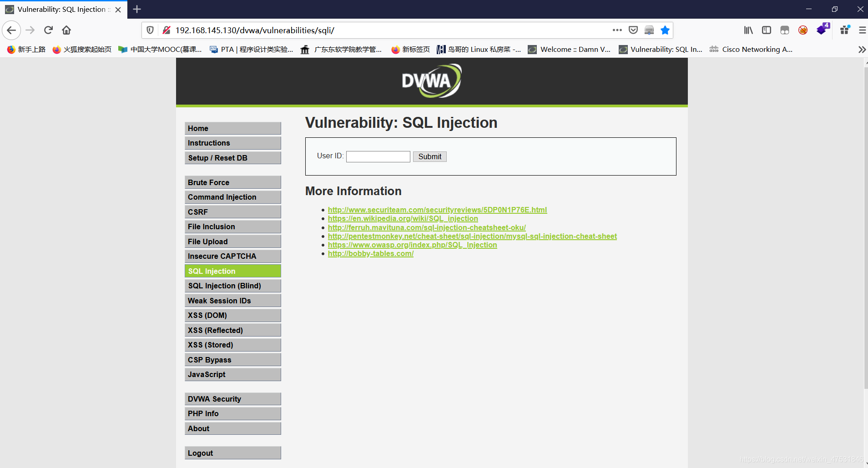This screenshot has width=868, height=468.
Task: Open the Insecure CAPTCHA module
Action: (233, 256)
